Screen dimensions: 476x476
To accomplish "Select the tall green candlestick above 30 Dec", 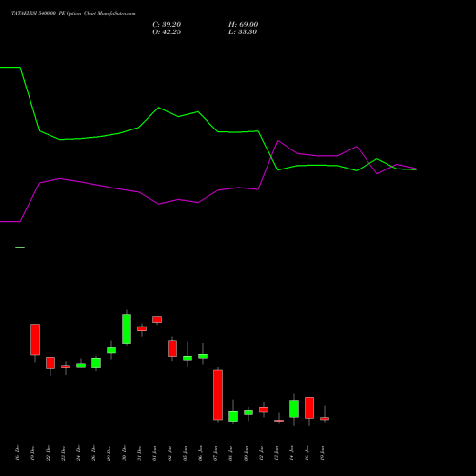I will click(127, 328).
